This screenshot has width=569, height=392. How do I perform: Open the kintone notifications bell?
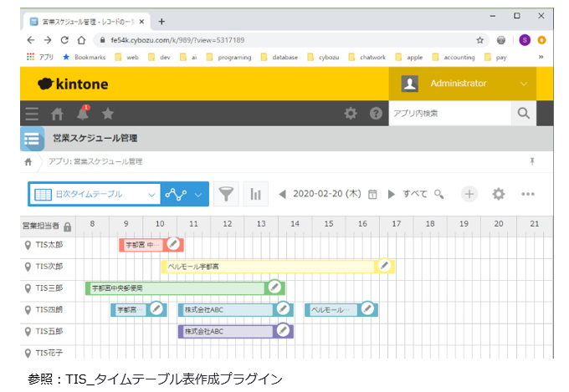83,113
